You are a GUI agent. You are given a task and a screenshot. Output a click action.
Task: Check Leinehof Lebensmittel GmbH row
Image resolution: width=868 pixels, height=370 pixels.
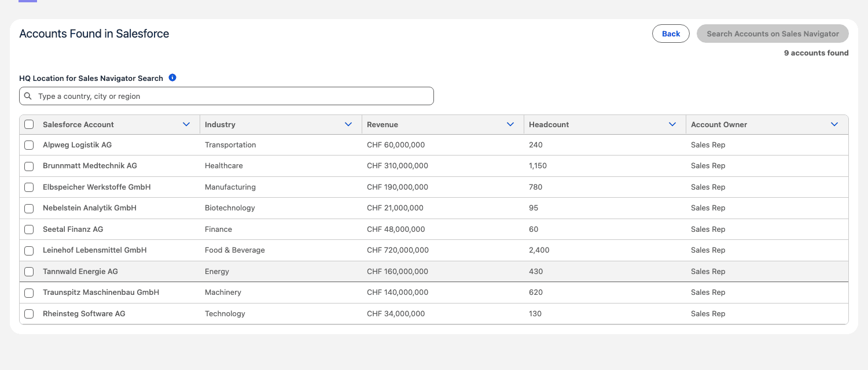coord(29,250)
